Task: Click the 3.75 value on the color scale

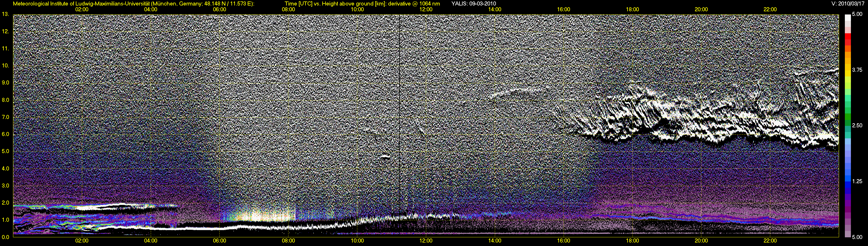Action: 858,70
